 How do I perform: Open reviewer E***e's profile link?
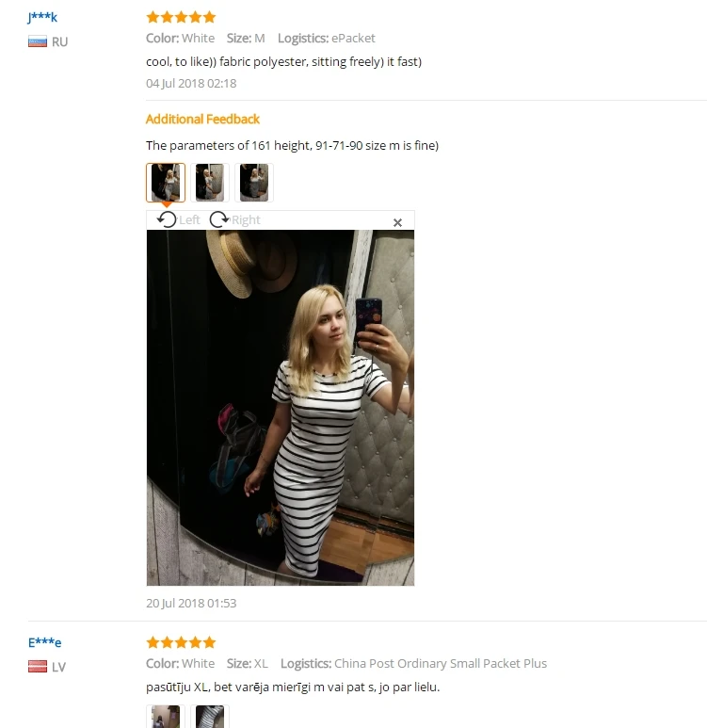point(44,642)
